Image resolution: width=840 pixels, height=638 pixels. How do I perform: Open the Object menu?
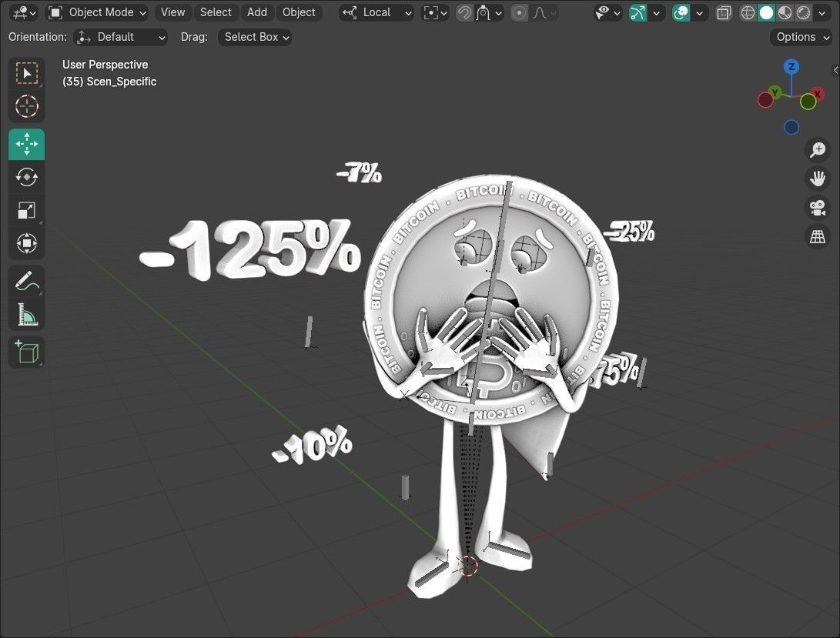click(299, 12)
